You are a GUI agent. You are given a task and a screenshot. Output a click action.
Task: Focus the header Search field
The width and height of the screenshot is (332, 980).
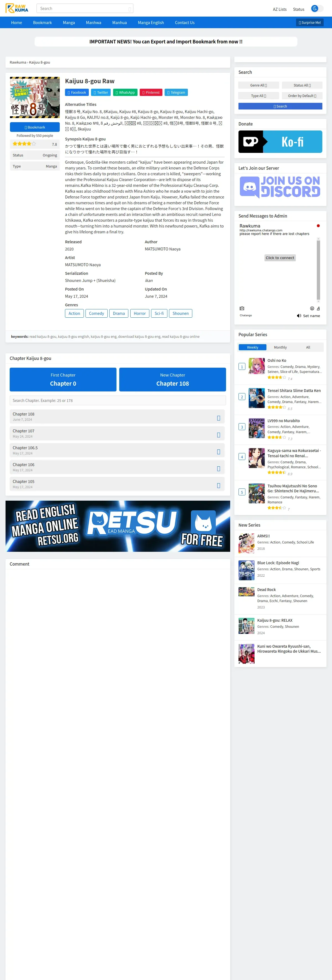(85, 8)
